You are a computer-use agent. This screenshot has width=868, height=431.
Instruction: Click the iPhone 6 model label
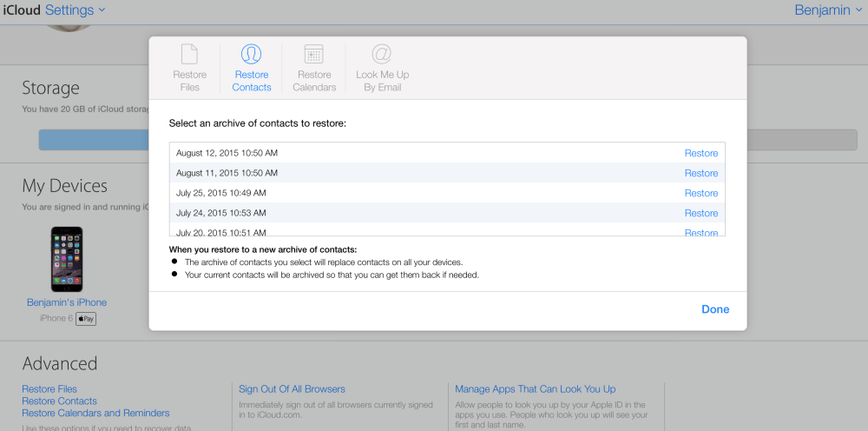[x=56, y=319]
